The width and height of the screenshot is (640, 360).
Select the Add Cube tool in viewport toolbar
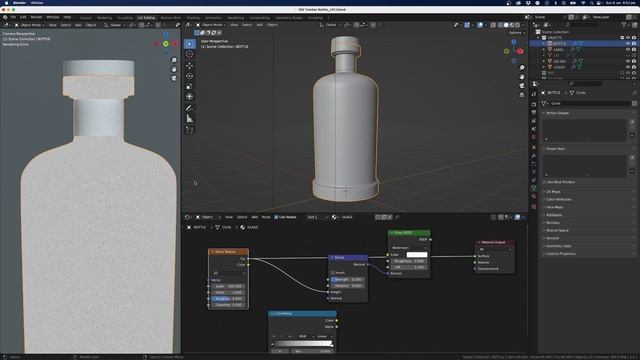190,130
